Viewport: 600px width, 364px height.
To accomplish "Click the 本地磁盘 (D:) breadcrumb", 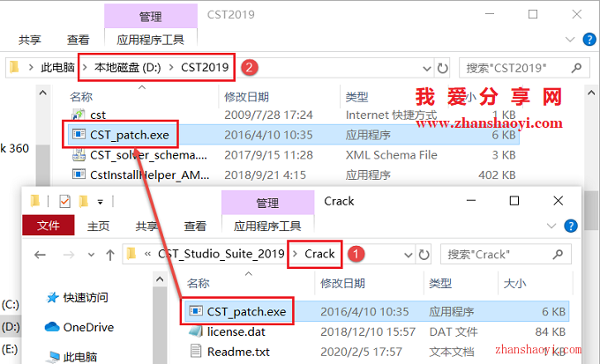I will click(x=128, y=68).
